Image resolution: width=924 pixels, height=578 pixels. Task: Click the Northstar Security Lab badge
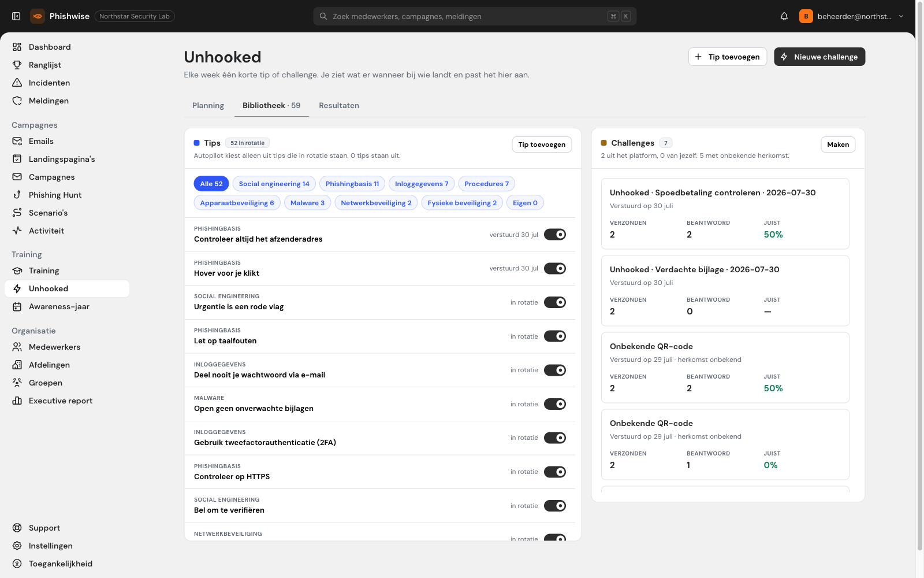tap(135, 16)
